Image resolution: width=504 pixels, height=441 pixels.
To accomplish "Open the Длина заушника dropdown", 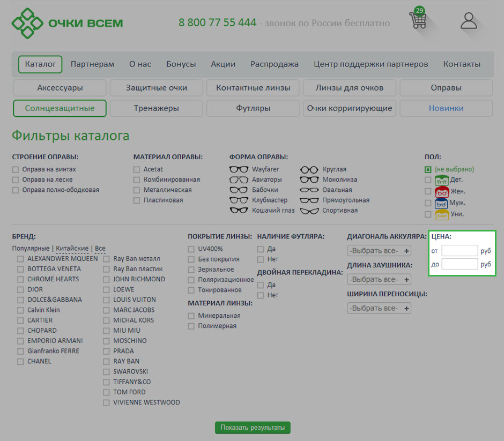I will (x=379, y=280).
